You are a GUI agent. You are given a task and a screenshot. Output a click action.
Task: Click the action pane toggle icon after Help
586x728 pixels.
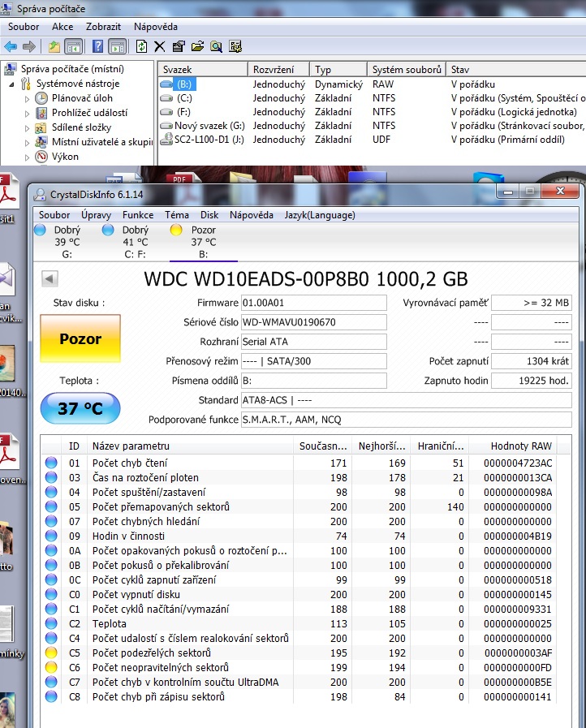[118, 46]
